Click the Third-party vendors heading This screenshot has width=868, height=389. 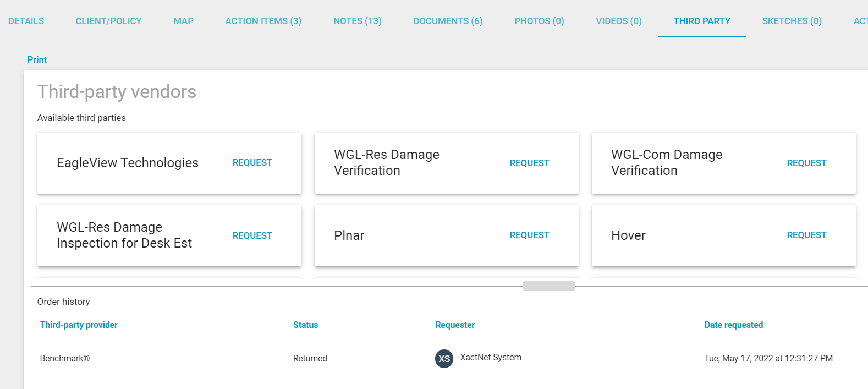[x=117, y=91]
